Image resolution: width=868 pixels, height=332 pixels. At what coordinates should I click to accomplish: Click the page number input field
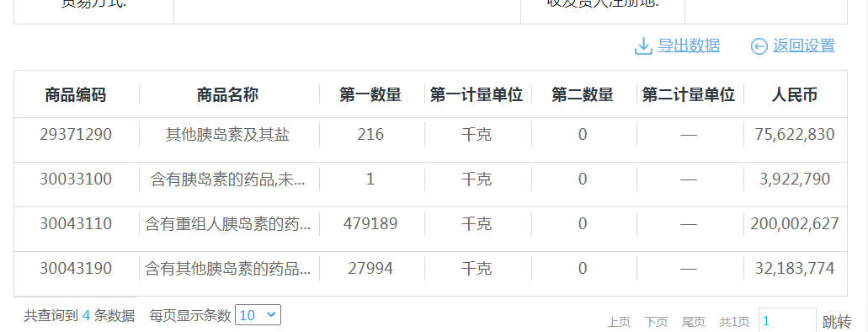(786, 320)
